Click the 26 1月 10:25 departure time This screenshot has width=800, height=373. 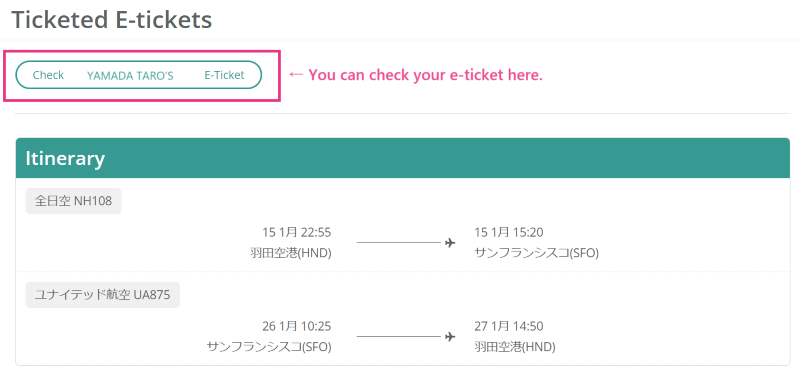coord(297,327)
